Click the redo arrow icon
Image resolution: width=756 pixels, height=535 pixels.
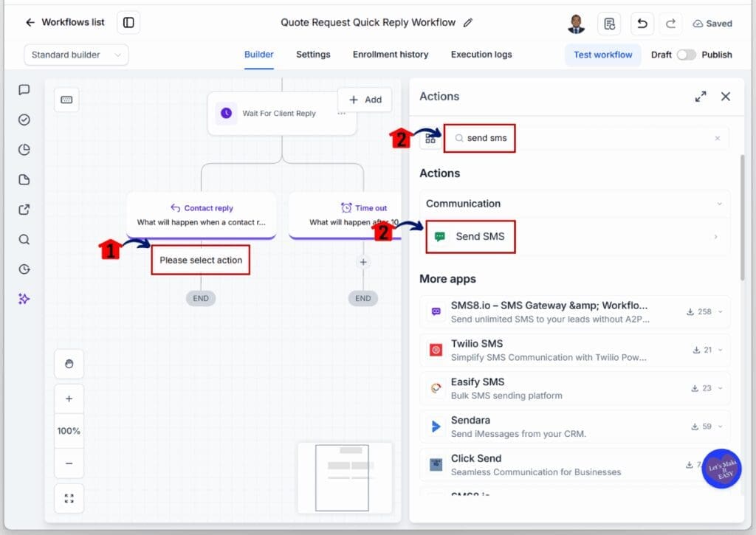pos(670,23)
